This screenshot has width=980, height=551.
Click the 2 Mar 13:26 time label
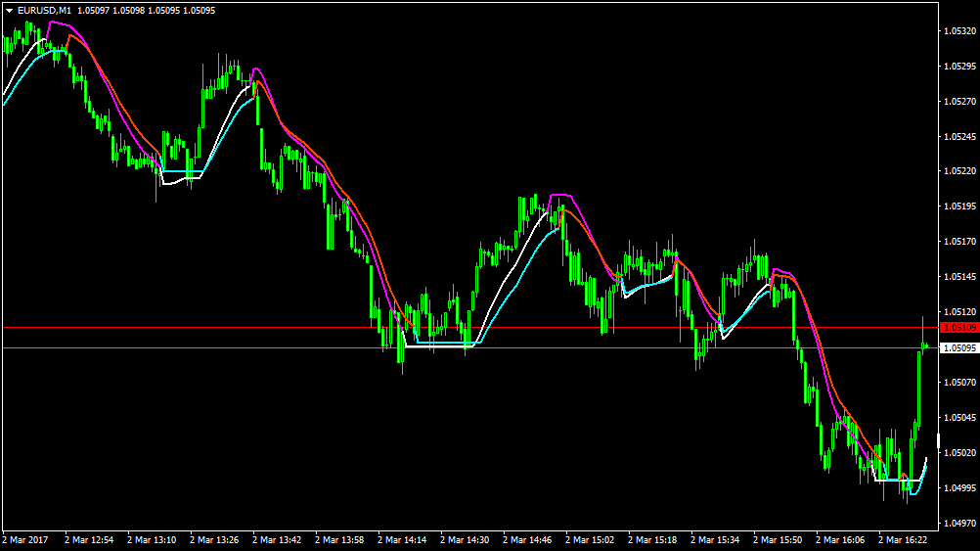click(x=214, y=539)
